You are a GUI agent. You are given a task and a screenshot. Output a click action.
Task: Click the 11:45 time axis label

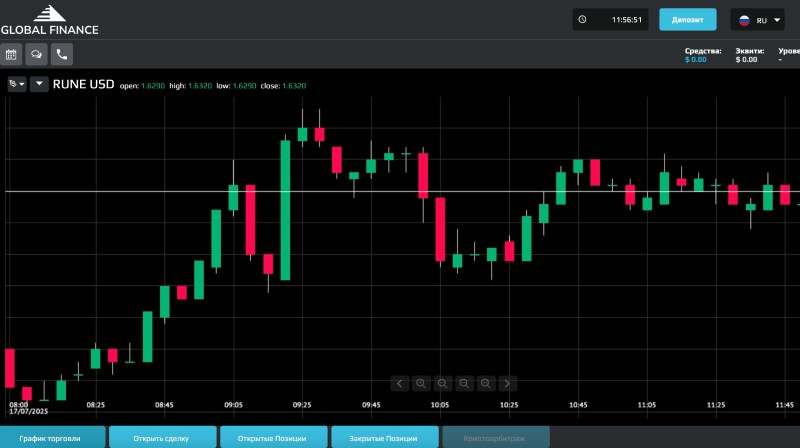tap(785, 405)
